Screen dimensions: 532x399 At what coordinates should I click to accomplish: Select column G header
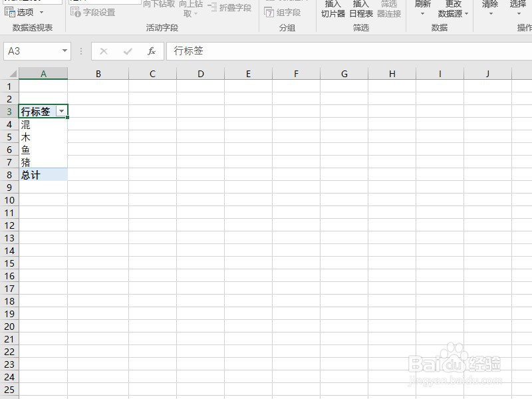(x=344, y=74)
